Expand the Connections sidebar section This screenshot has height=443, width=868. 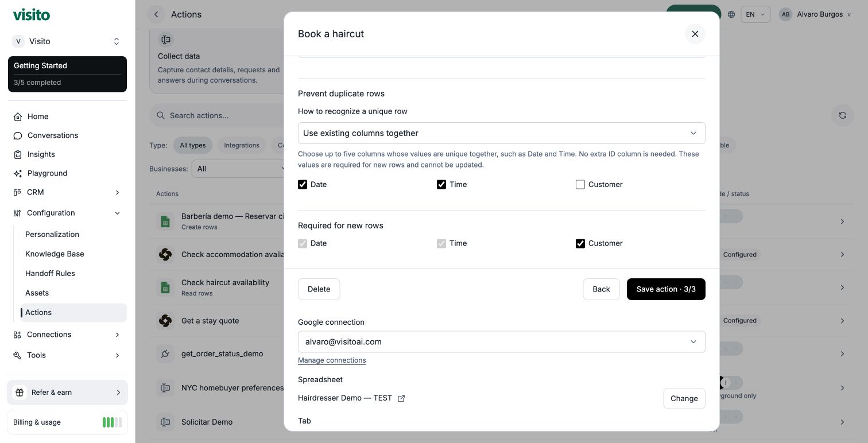coord(67,335)
